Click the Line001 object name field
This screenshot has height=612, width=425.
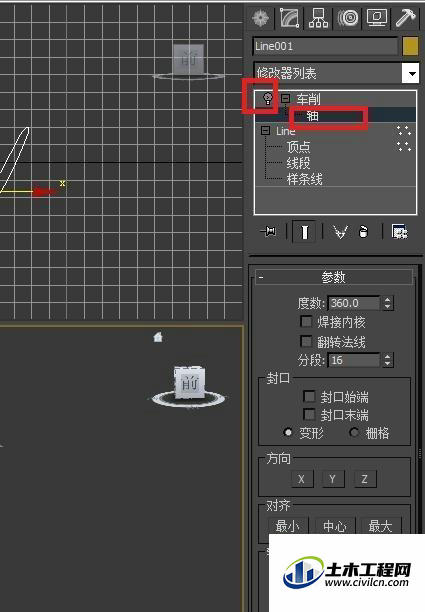click(x=325, y=46)
